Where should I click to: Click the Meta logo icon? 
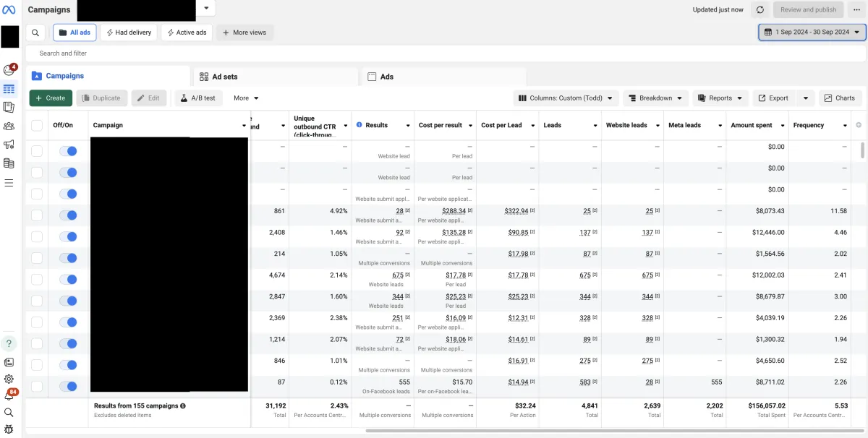(x=10, y=9)
